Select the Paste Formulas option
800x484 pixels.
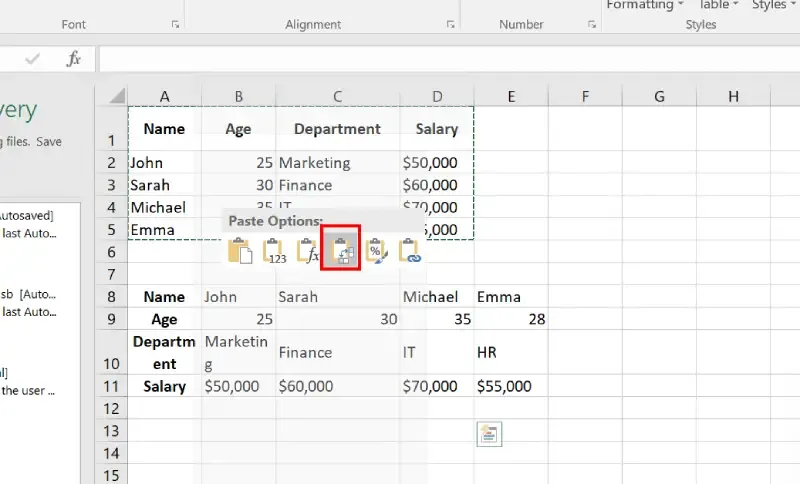(x=308, y=251)
